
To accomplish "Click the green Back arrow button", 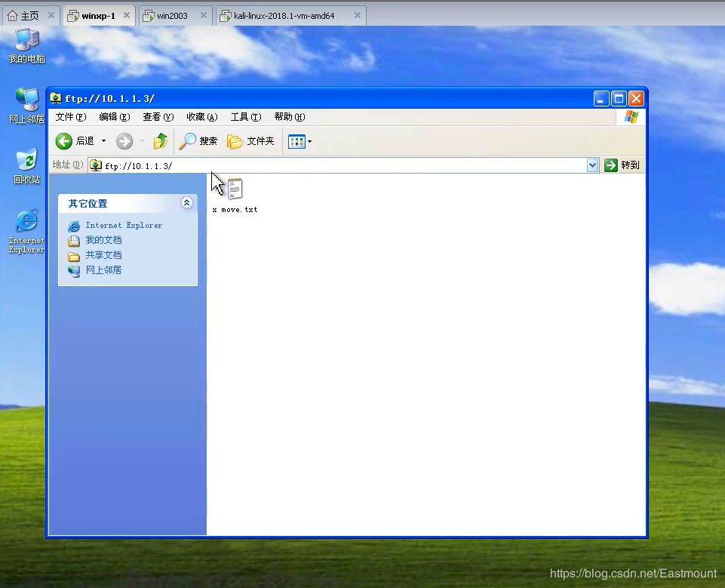I will [x=64, y=141].
